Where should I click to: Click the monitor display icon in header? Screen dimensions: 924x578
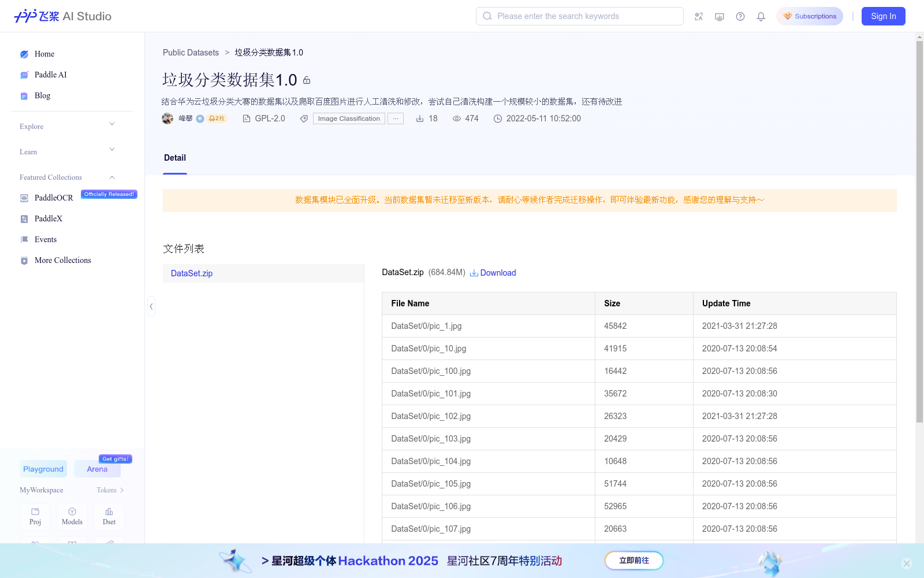click(x=720, y=16)
